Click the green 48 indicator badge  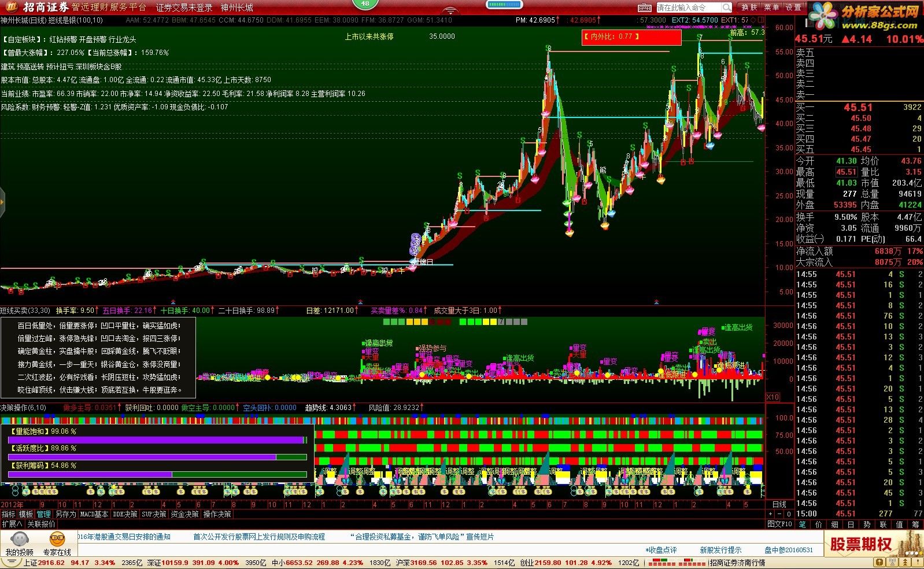365,4
